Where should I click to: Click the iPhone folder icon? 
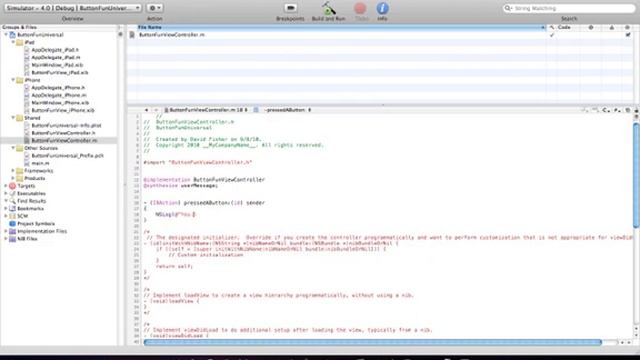pyautogui.click(x=20, y=80)
